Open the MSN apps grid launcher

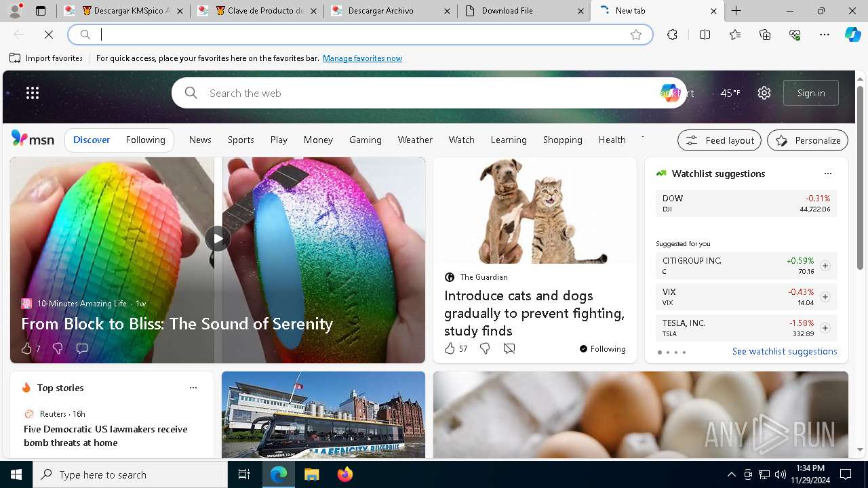[33, 93]
